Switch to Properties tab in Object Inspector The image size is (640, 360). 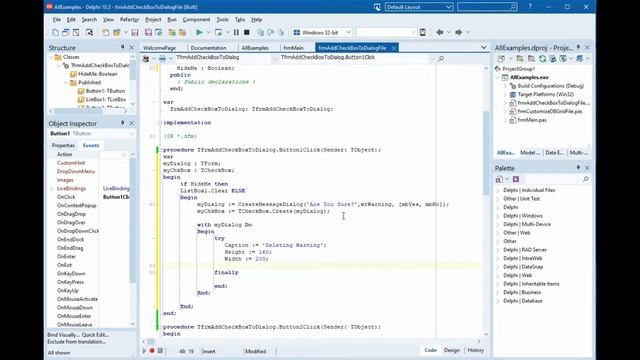tap(63, 145)
